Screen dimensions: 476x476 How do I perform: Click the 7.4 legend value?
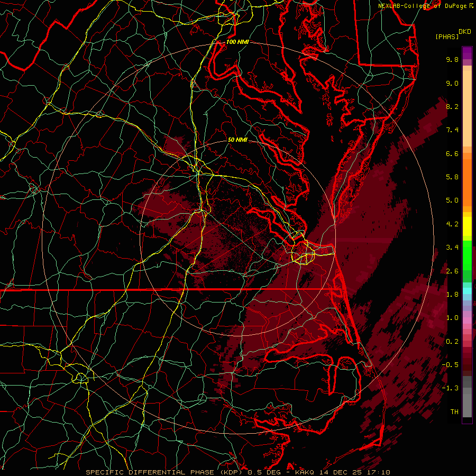point(452,130)
